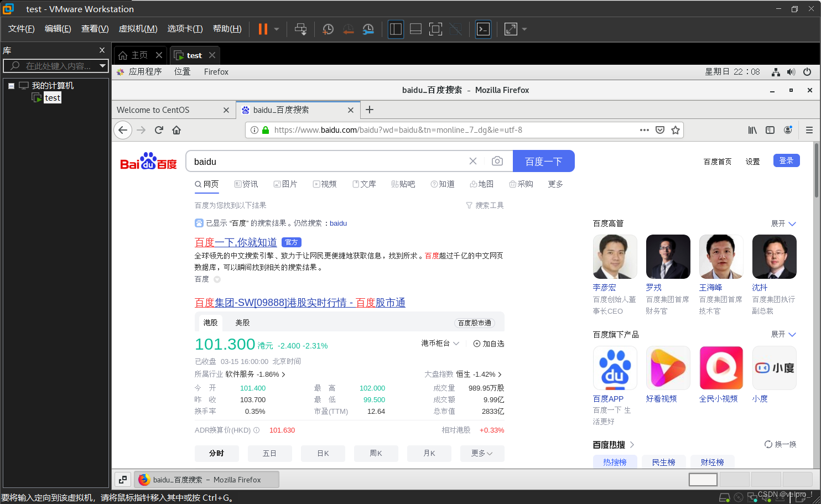The image size is (821, 504).
Task: Open the library search dropdown arrow
Action: click(102, 66)
